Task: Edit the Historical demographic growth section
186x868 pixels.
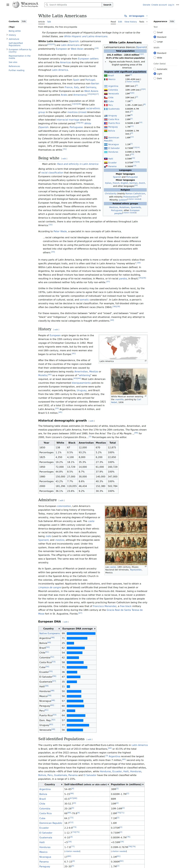Action: tap(92, 421)
